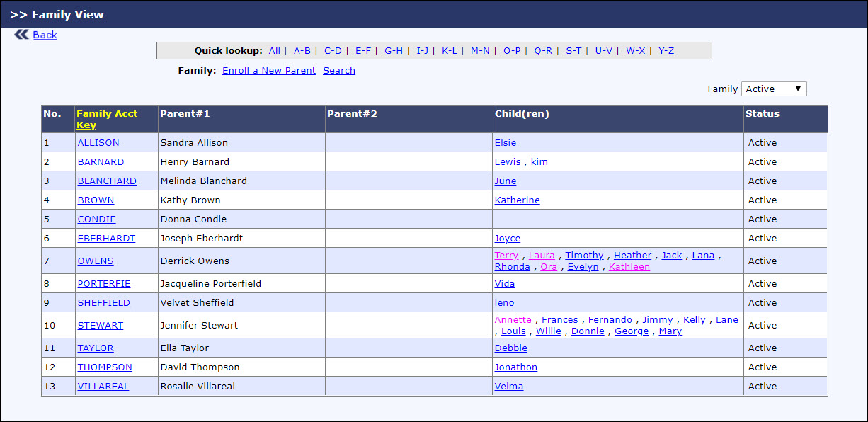This screenshot has width=868, height=422.
Task: Sort table by Parent#1 header
Action: click(x=185, y=114)
